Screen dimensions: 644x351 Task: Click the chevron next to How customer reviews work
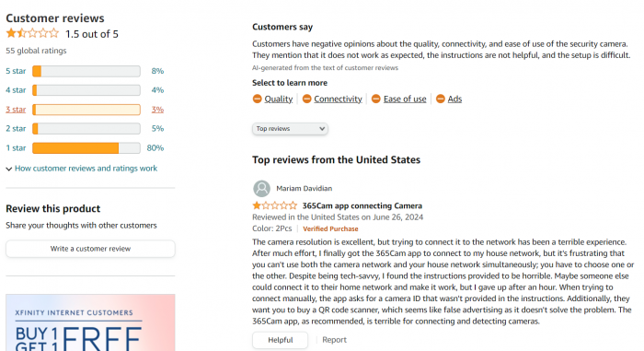coord(8,169)
